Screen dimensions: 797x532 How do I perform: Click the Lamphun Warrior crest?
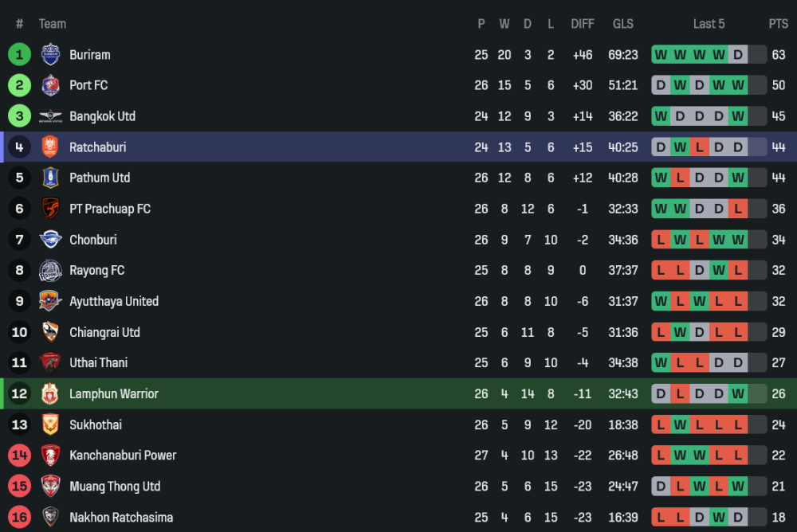pos(50,393)
